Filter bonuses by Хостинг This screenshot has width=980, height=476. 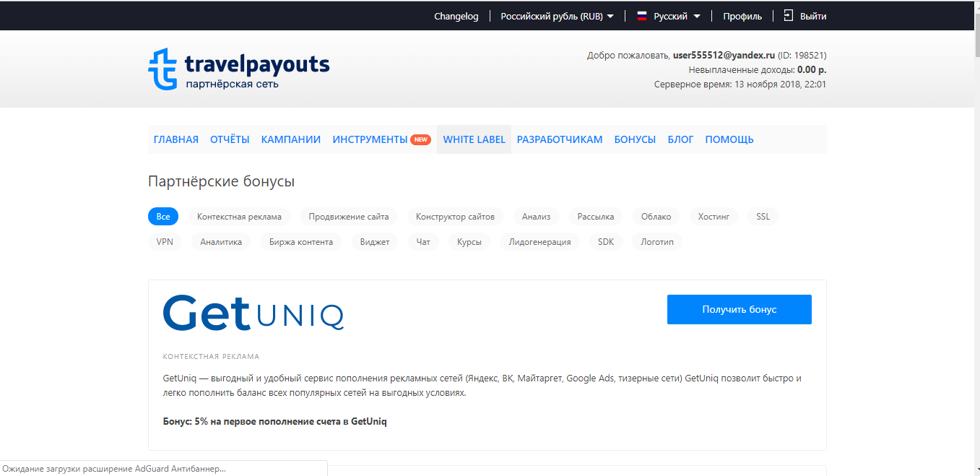pos(714,217)
